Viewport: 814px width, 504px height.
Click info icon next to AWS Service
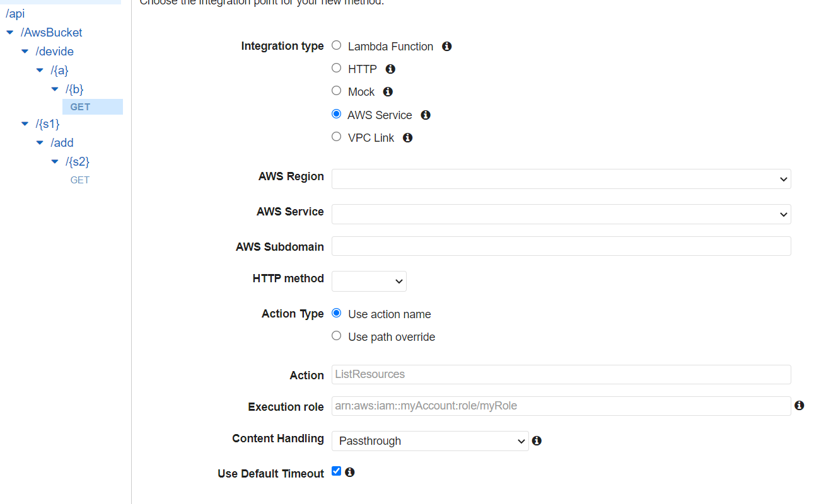click(426, 115)
